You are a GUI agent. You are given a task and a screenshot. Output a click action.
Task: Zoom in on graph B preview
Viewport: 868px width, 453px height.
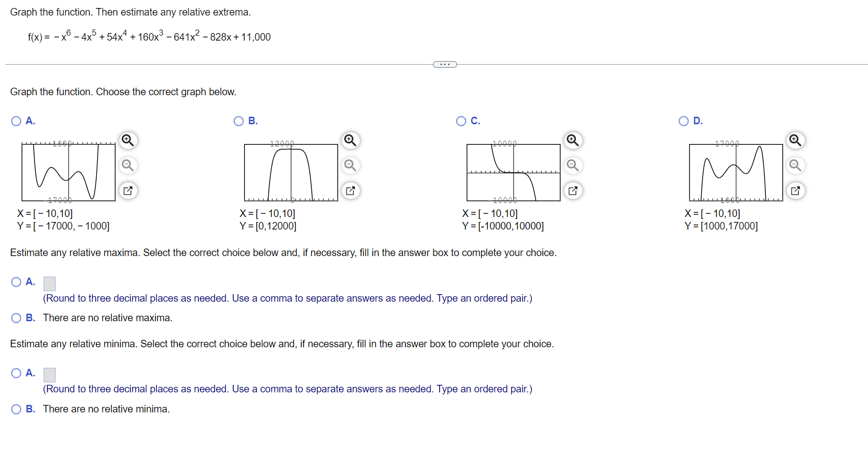(350, 141)
